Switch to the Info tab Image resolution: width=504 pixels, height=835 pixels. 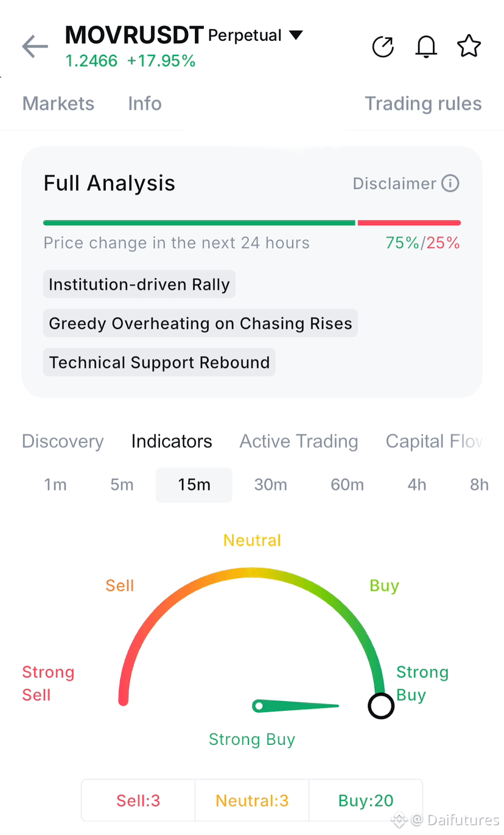tap(145, 103)
